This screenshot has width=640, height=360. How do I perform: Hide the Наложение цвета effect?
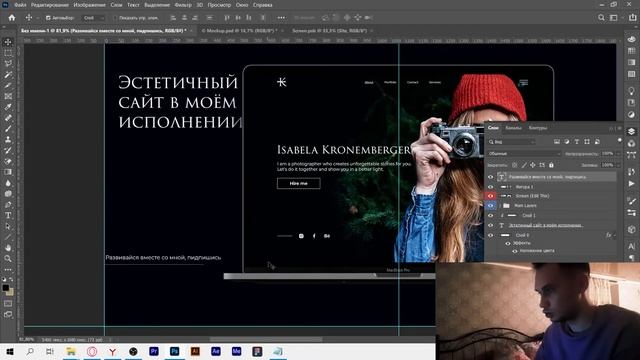click(x=515, y=251)
